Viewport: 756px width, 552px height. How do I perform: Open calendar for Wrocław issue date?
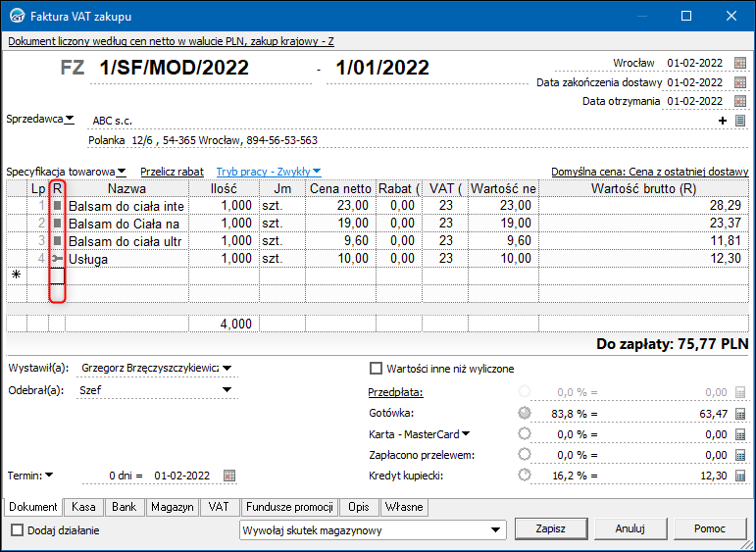coord(740,63)
